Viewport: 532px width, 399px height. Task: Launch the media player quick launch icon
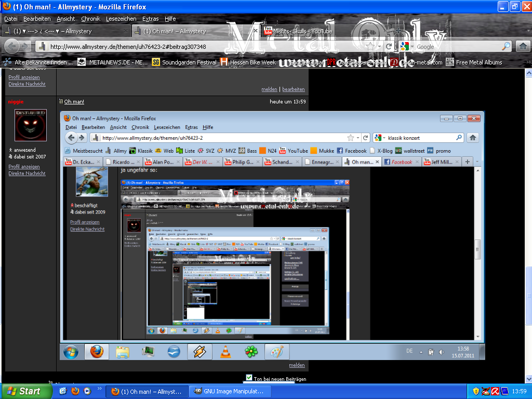[87, 391]
